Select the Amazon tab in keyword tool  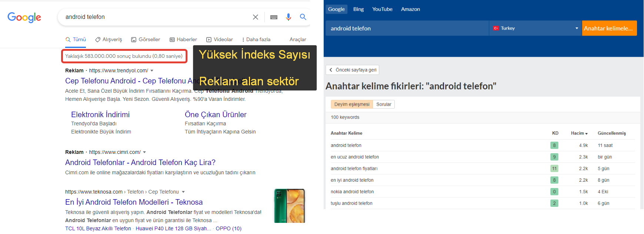pos(410,9)
